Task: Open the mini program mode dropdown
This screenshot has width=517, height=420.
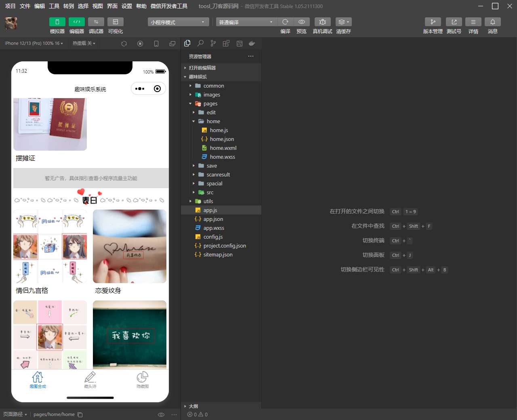Action: point(178,22)
